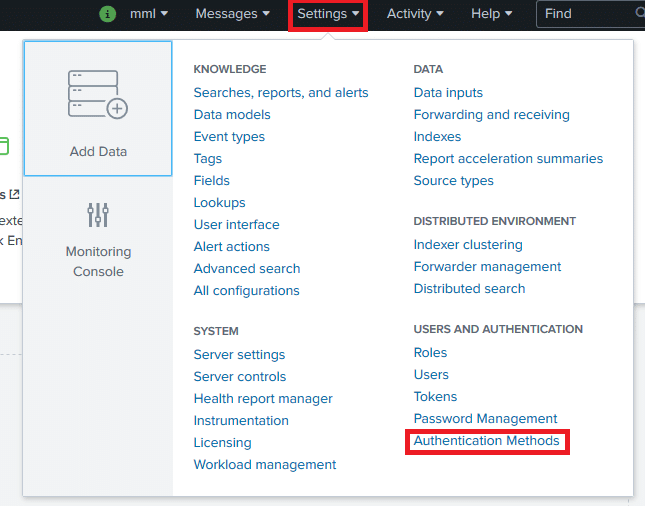Navigate to Forwarder management

(487, 267)
